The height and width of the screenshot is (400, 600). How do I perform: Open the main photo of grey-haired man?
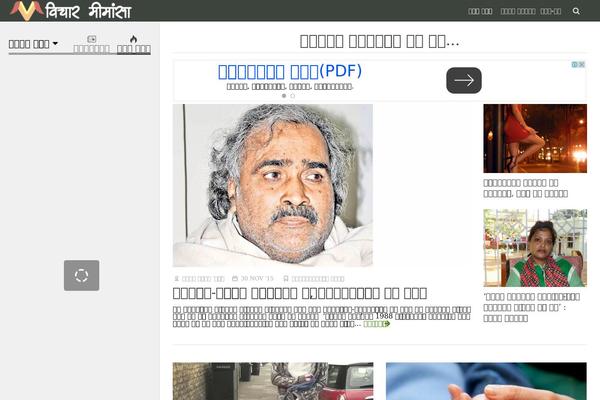(273, 185)
